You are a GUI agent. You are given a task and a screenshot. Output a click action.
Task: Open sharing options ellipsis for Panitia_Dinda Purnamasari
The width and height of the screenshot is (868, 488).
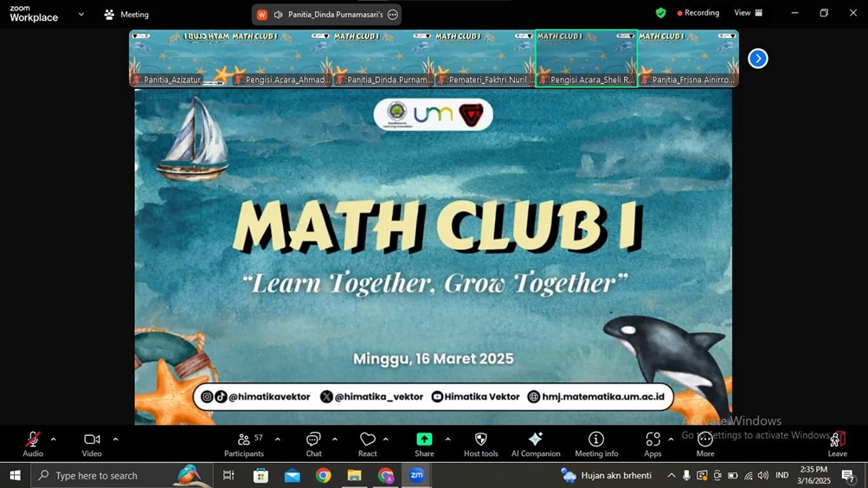click(x=393, y=15)
